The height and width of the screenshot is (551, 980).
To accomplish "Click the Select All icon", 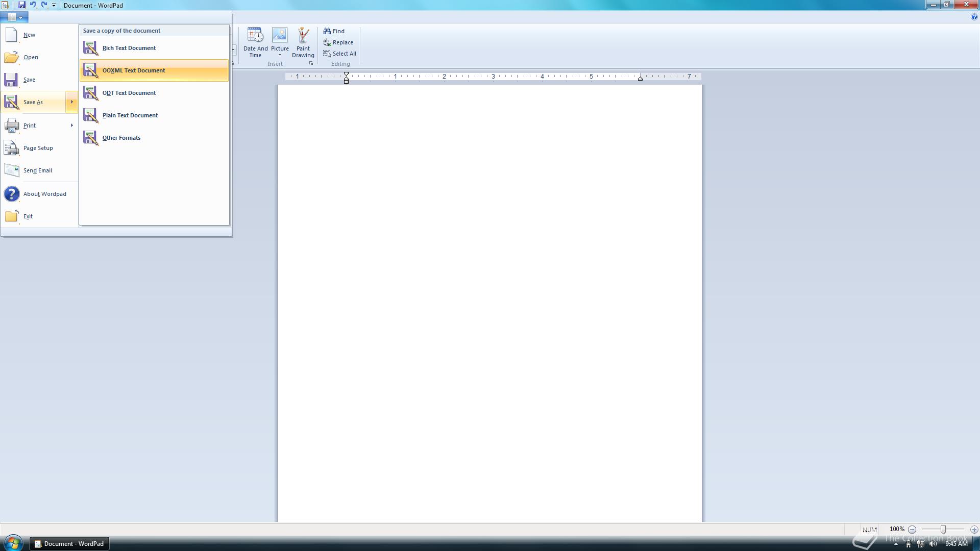I will 327,54.
